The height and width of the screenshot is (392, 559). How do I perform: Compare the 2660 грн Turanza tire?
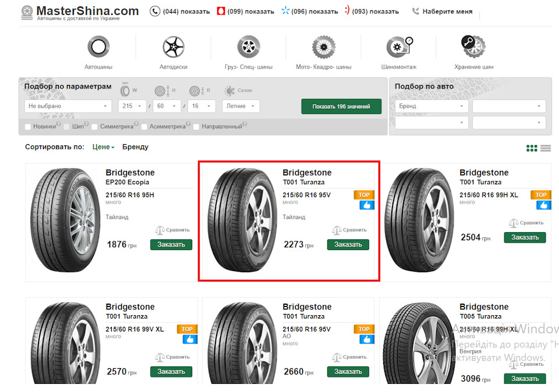coord(349,357)
